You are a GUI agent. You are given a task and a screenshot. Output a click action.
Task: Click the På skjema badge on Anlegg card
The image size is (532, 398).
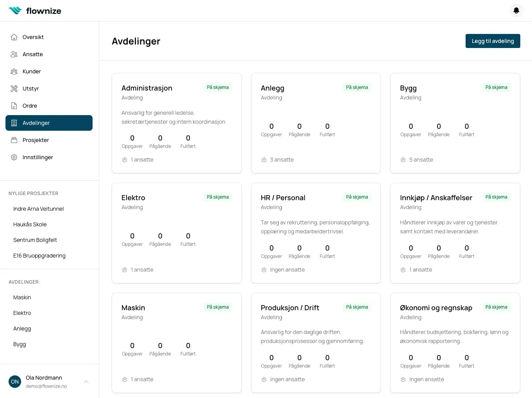[x=357, y=87]
